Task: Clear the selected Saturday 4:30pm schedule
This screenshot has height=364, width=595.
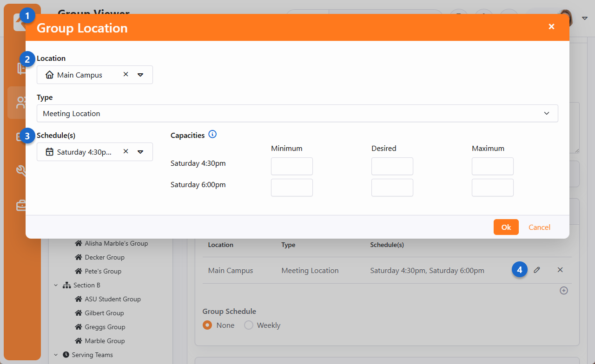Action: coord(126,151)
